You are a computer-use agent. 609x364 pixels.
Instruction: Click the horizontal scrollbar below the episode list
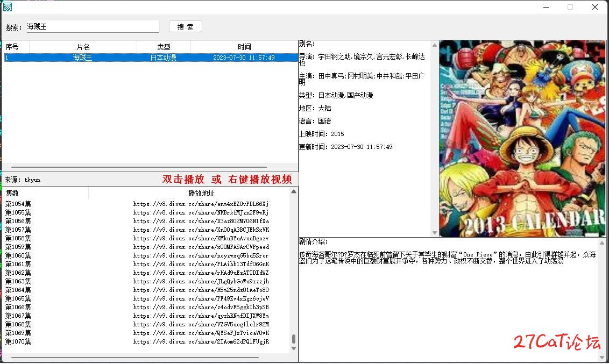coord(135,358)
